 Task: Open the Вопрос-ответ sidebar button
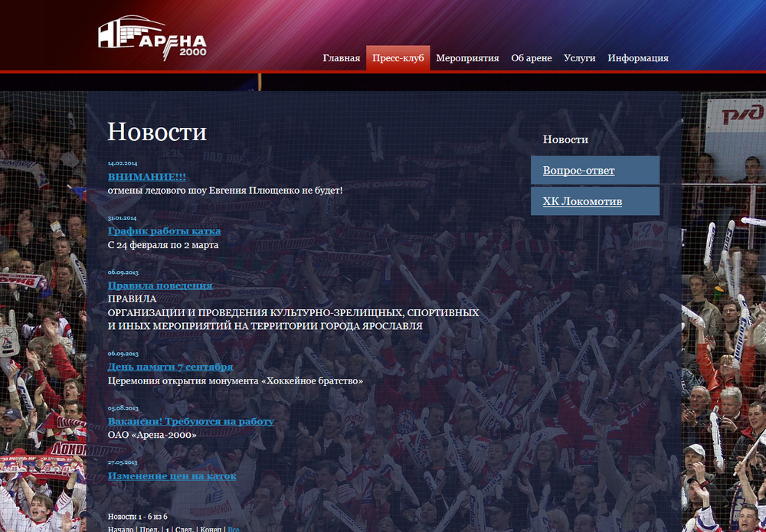[x=595, y=171]
